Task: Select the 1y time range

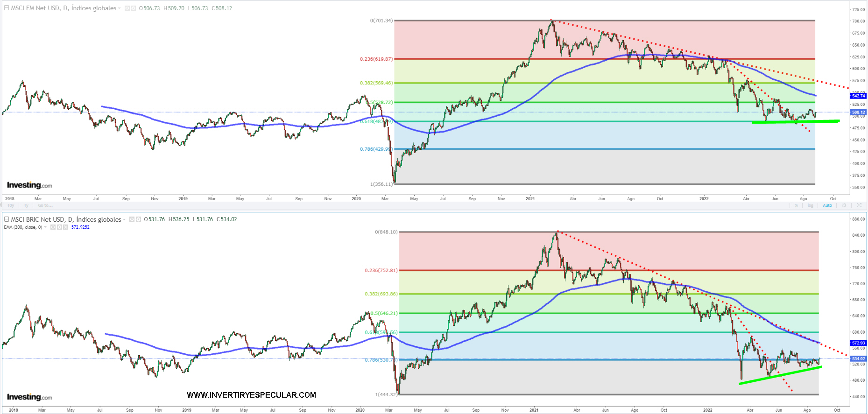Action: (x=26, y=205)
